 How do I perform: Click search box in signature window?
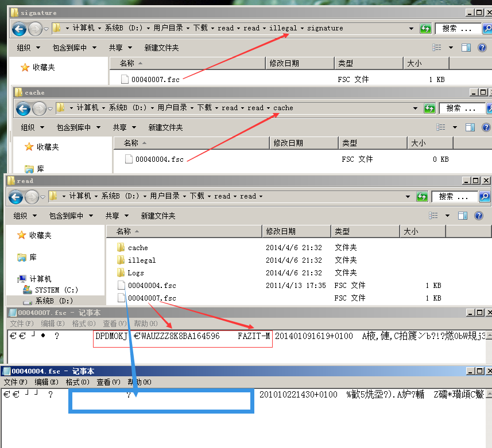[x=457, y=29]
